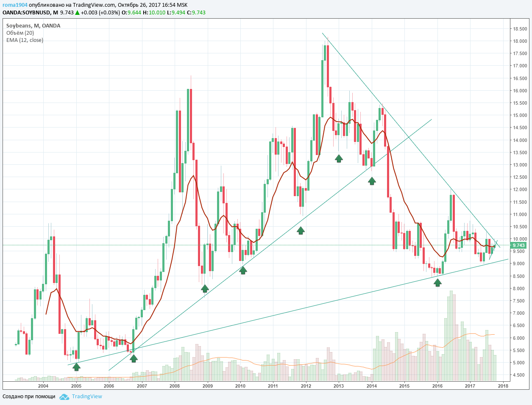Click the green arrow below the 2013 candles

pyautogui.click(x=339, y=158)
